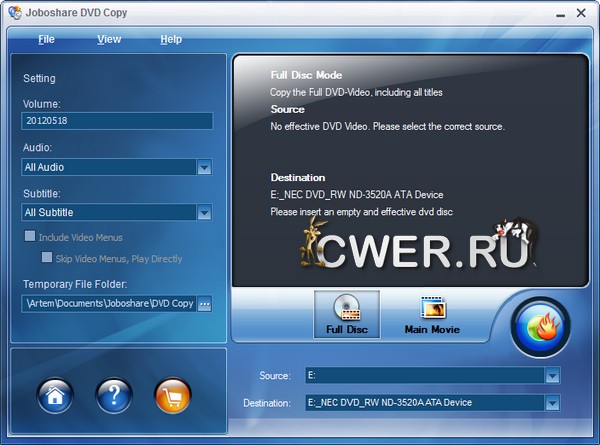Click the shopping cart purchase icon
The width and height of the screenshot is (600, 445).
(x=173, y=396)
